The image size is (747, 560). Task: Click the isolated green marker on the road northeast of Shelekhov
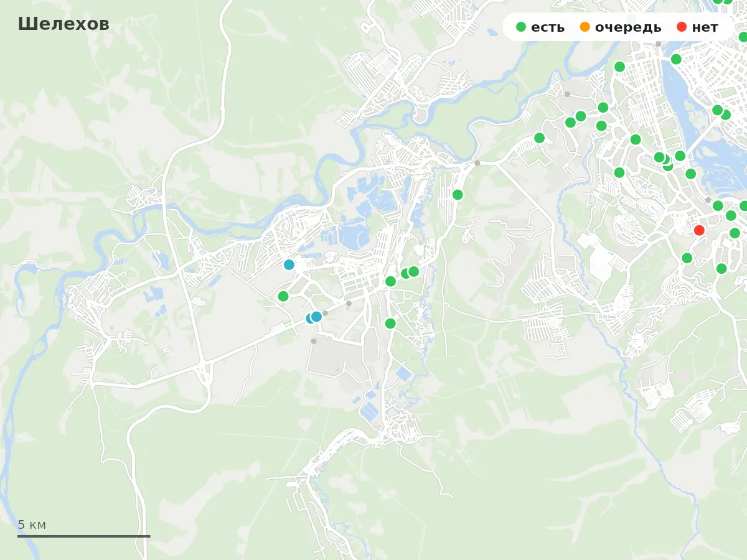tap(458, 195)
